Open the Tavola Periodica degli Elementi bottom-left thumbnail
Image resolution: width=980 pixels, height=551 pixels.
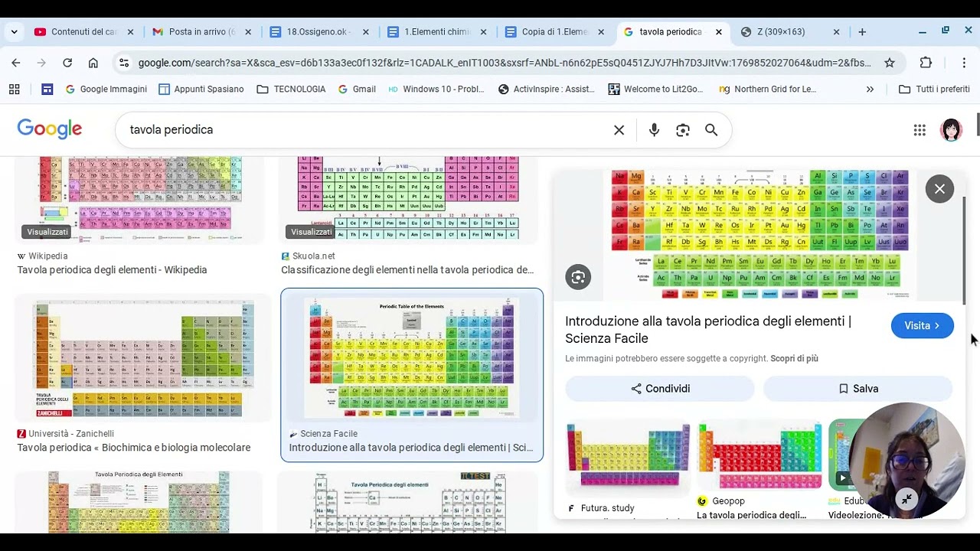click(x=139, y=501)
